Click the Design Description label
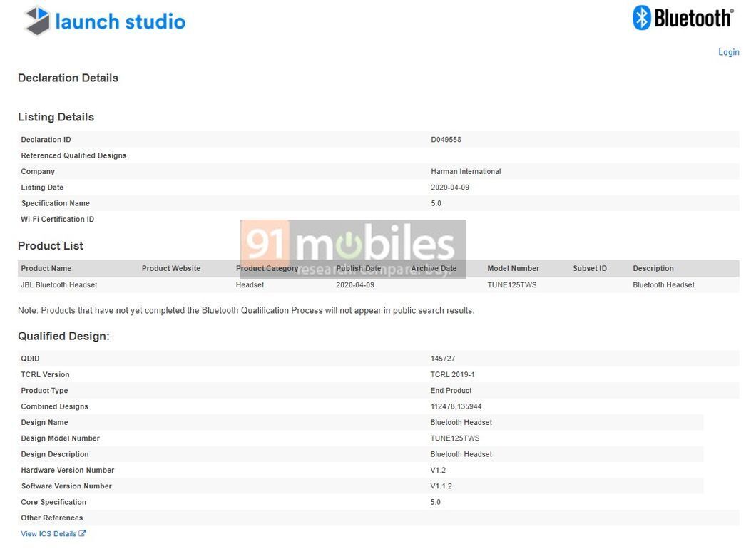The height and width of the screenshot is (549, 756). coord(55,454)
